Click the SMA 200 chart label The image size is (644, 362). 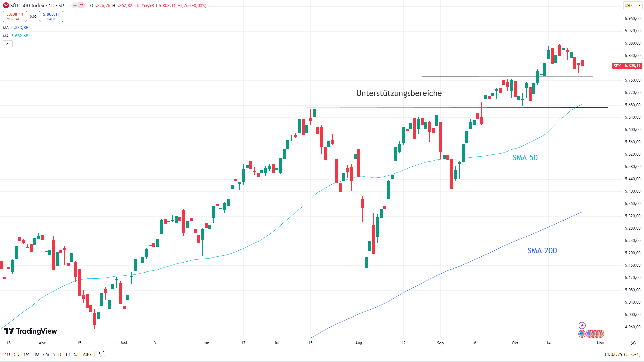click(x=542, y=251)
